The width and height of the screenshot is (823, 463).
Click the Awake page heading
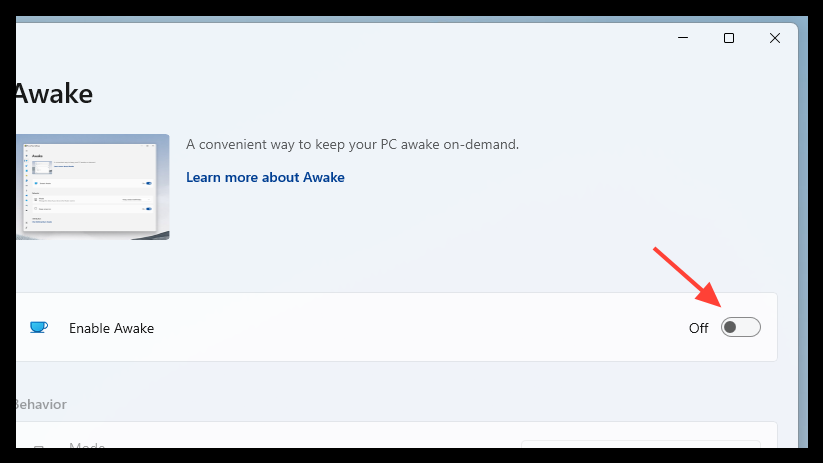[54, 94]
